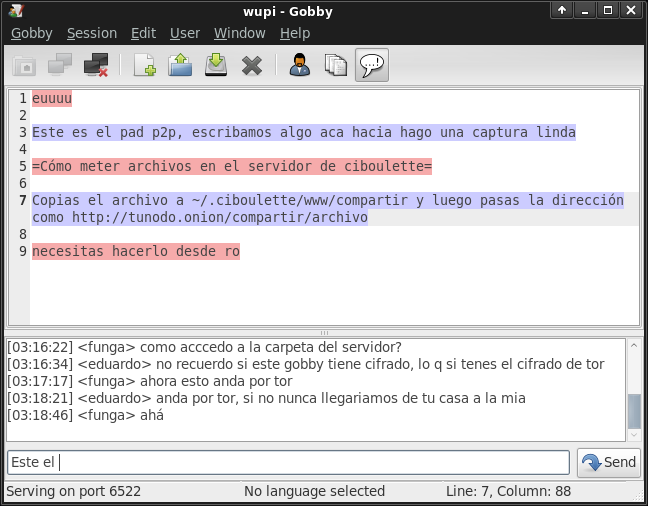Click the Join session toolbar icon

tap(60, 66)
